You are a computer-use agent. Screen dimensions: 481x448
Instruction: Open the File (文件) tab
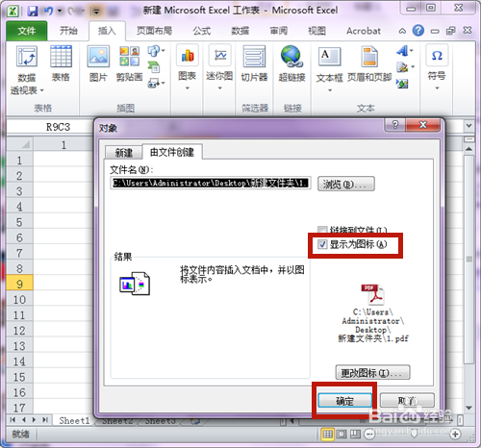pyautogui.click(x=27, y=31)
